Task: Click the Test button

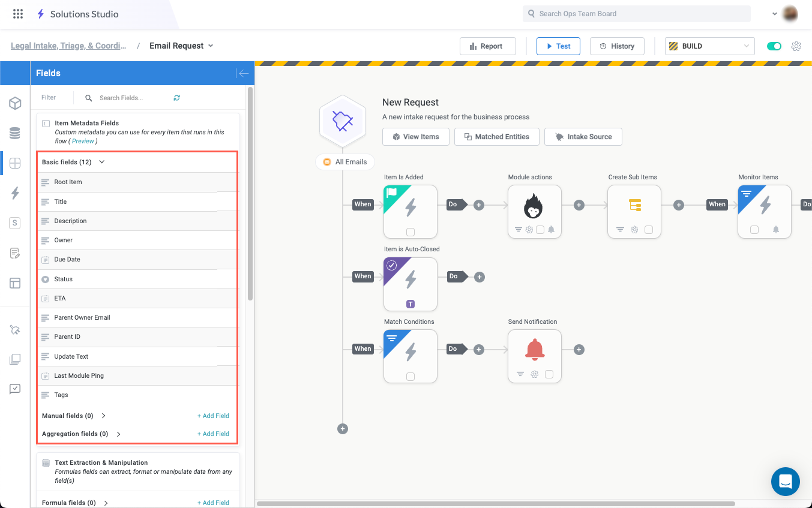Action: tap(558, 46)
